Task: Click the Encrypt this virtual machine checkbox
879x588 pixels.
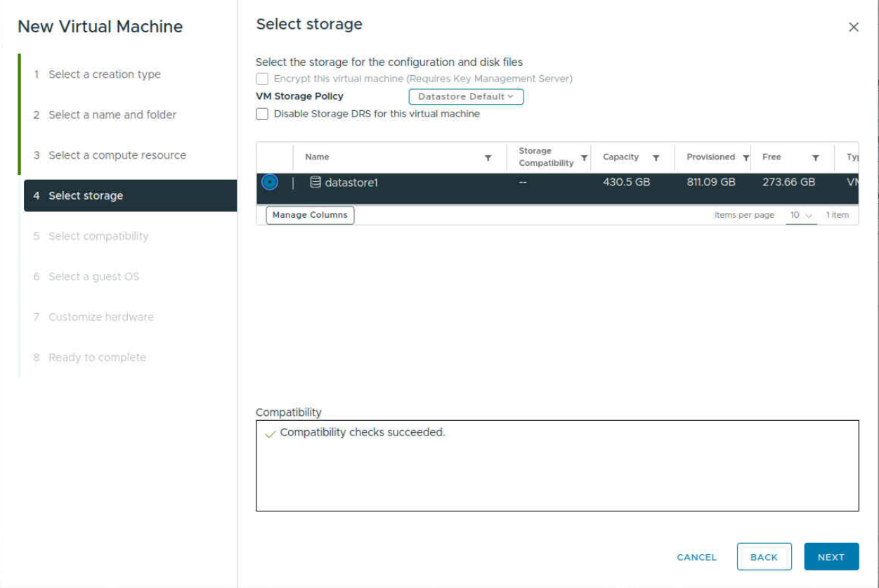Action: pyautogui.click(x=262, y=78)
